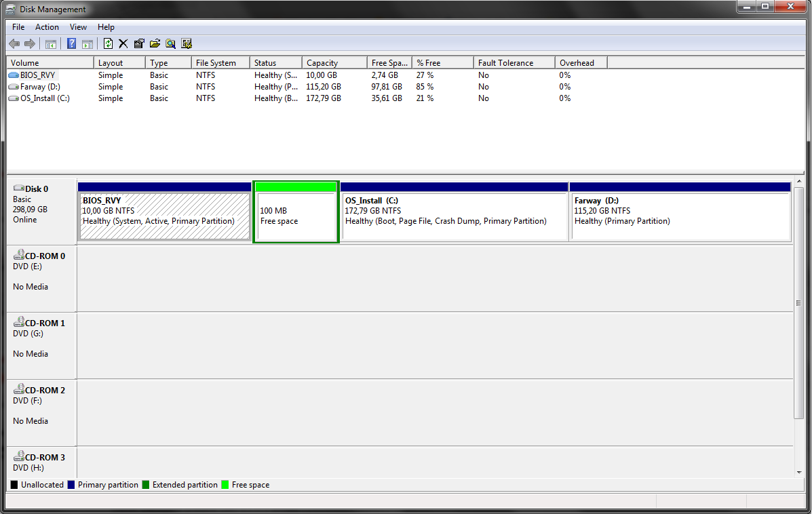Click the CD-ROM 1 disc icon
The image size is (812, 514).
click(x=18, y=321)
